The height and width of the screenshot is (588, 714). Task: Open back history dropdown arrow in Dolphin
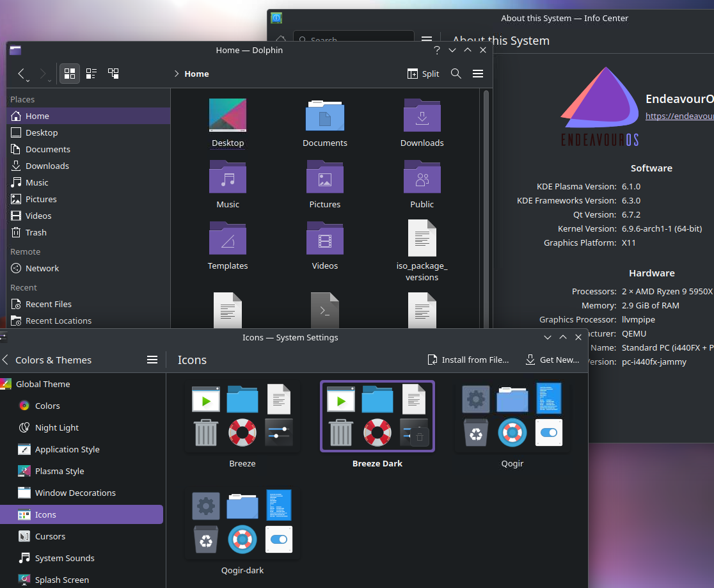click(28, 81)
